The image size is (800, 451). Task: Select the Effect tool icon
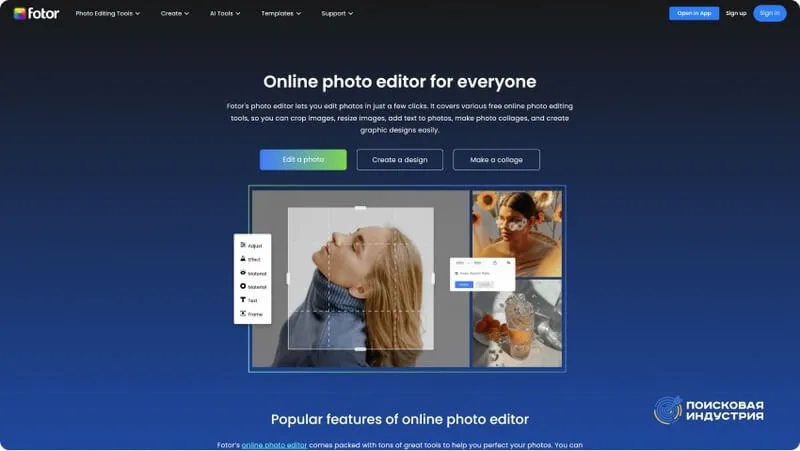[x=243, y=259]
